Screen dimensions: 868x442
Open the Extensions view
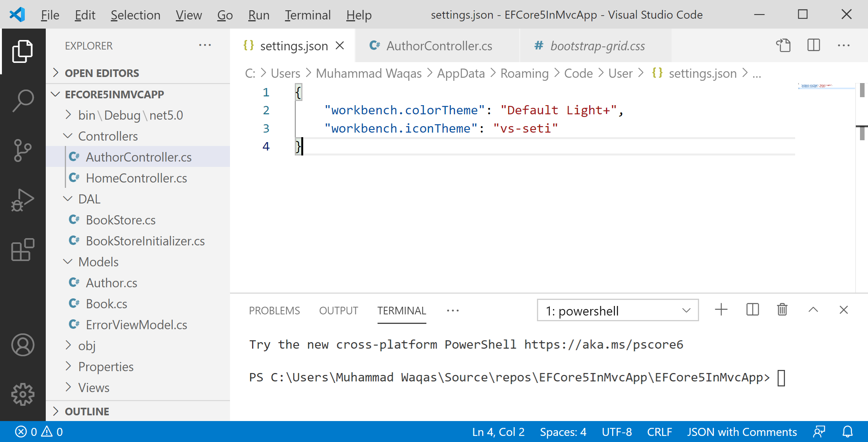(x=23, y=250)
